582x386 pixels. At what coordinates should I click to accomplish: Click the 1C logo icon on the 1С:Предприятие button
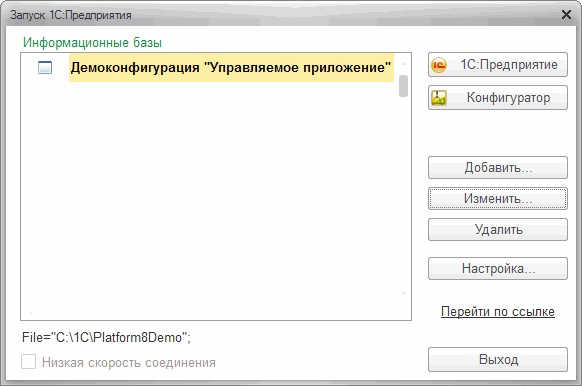coord(439,65)
